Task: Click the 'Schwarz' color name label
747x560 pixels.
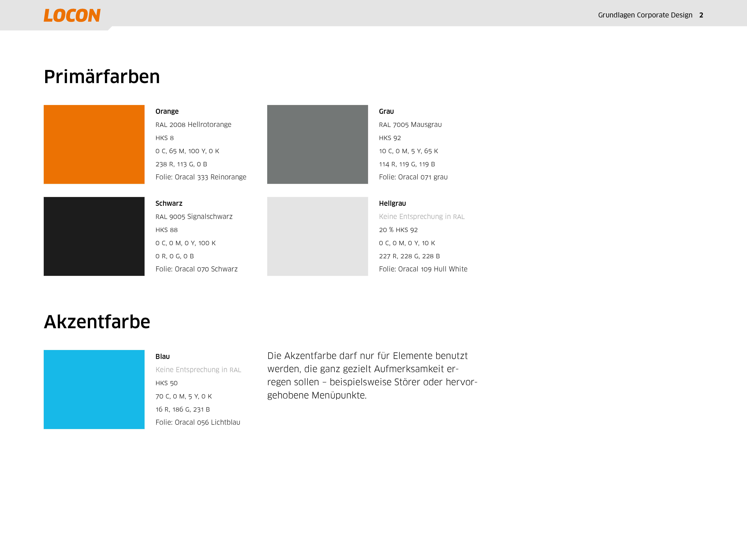Action: pos(169,203)
